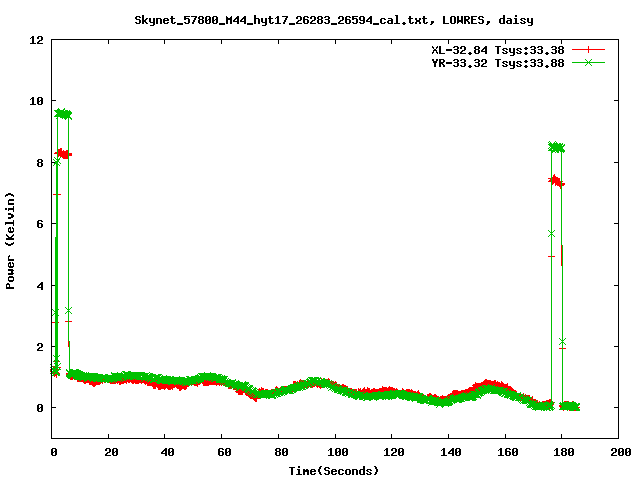Click y-axis tick label 12
Viewport: 640px width, 480px height.
(36, 40)
